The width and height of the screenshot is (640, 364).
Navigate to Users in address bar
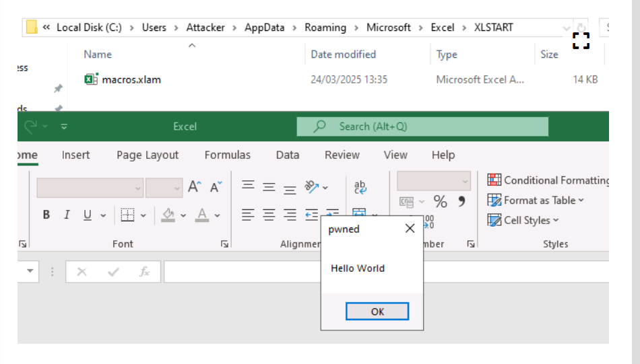(x=154, y=28)
